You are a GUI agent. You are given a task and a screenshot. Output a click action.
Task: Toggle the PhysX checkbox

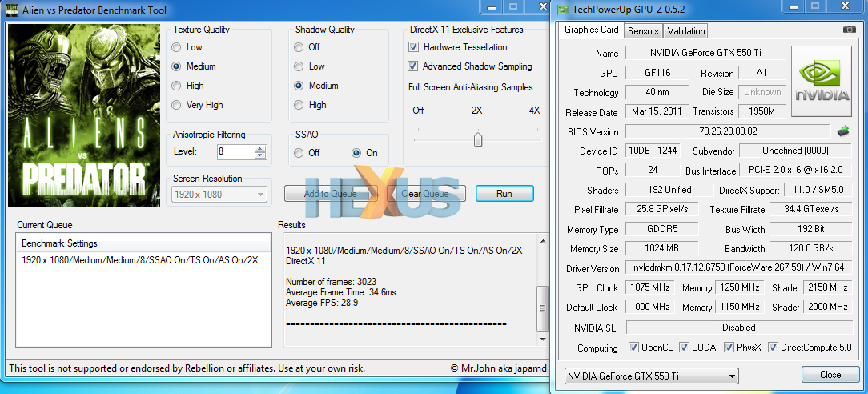click(729, 348)
